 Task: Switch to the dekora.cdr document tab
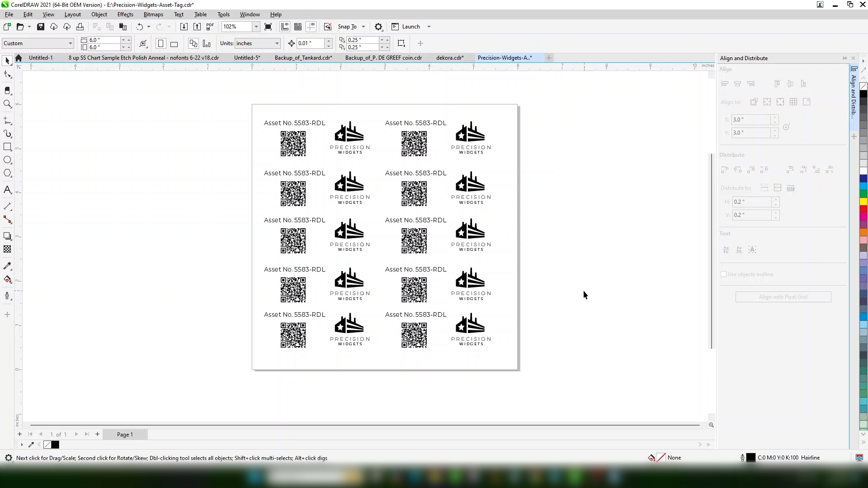[450, 57]
